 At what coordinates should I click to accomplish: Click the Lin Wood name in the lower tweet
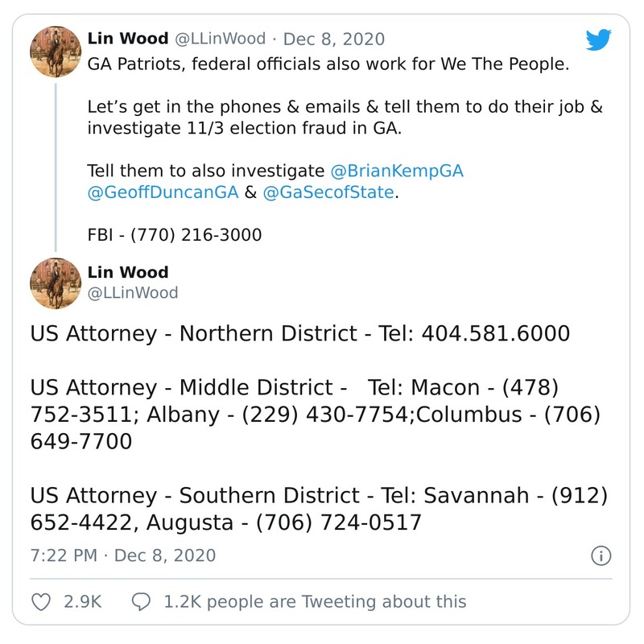click(127, 272)
